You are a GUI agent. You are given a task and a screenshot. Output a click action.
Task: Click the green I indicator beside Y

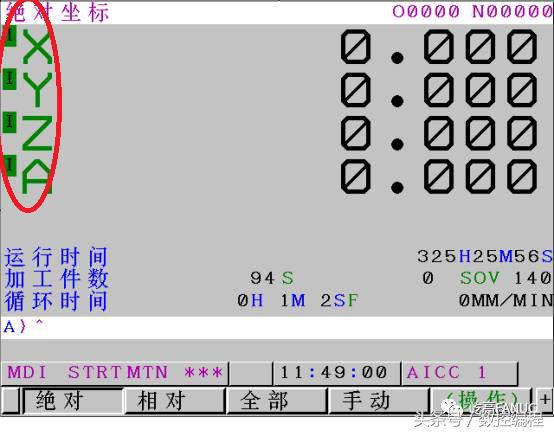10,78
